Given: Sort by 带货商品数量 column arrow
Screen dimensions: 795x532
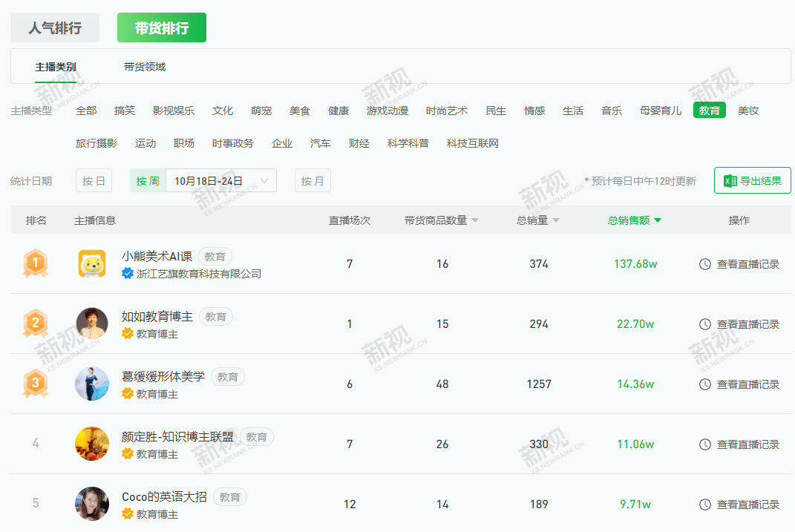Looking at the screenshot, I should pyautogui.click(x=475, y=220).
